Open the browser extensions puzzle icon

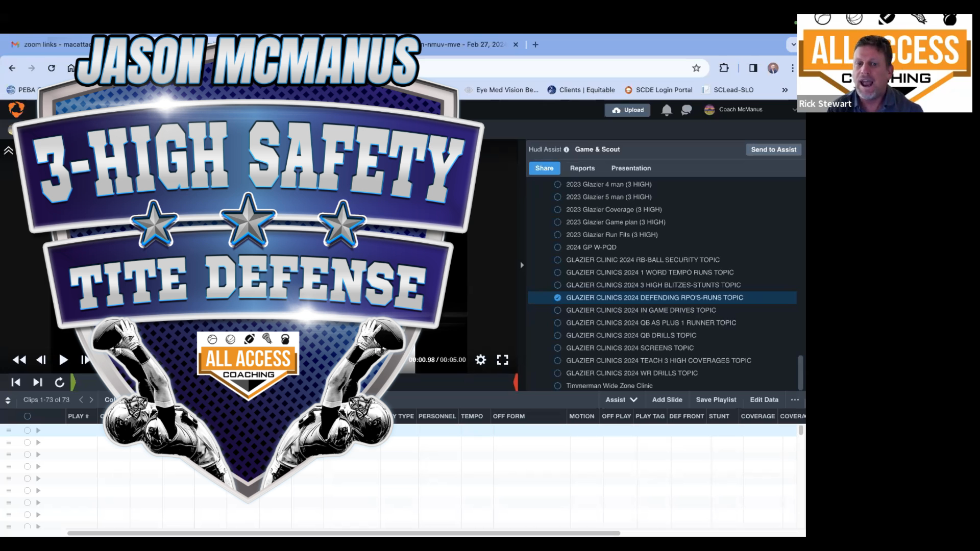coord(724,68)
